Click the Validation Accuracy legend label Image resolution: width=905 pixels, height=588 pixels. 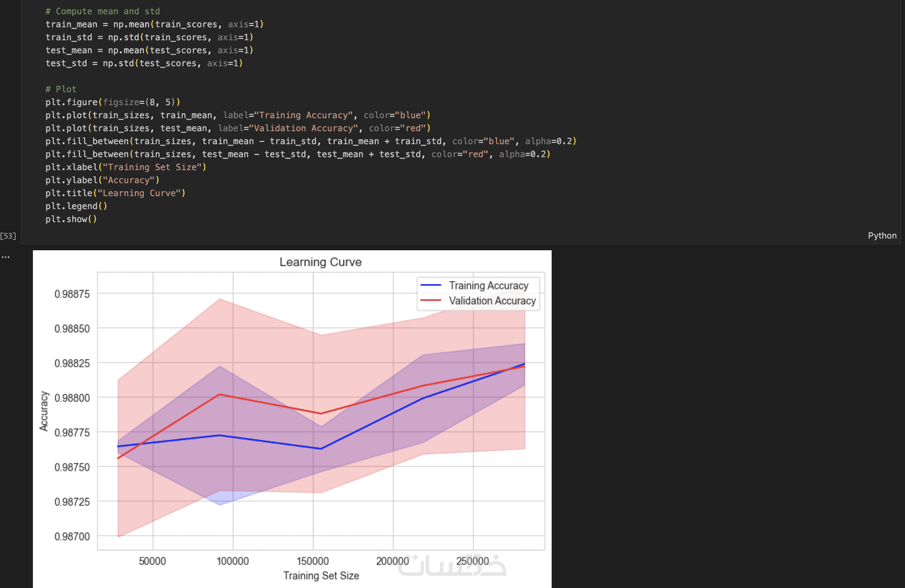pos(492,300)
